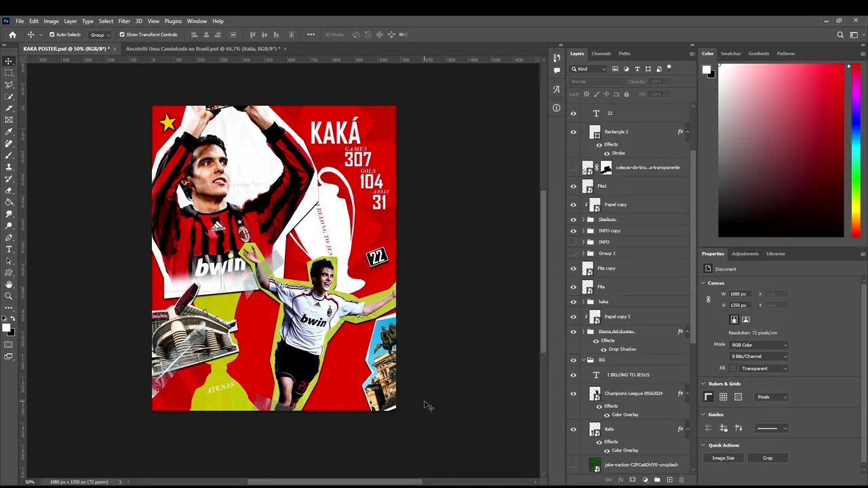Viewport: 868px width, 488px height.
Task: Switch to the Channels tab
Action: [x=601, y=54]
